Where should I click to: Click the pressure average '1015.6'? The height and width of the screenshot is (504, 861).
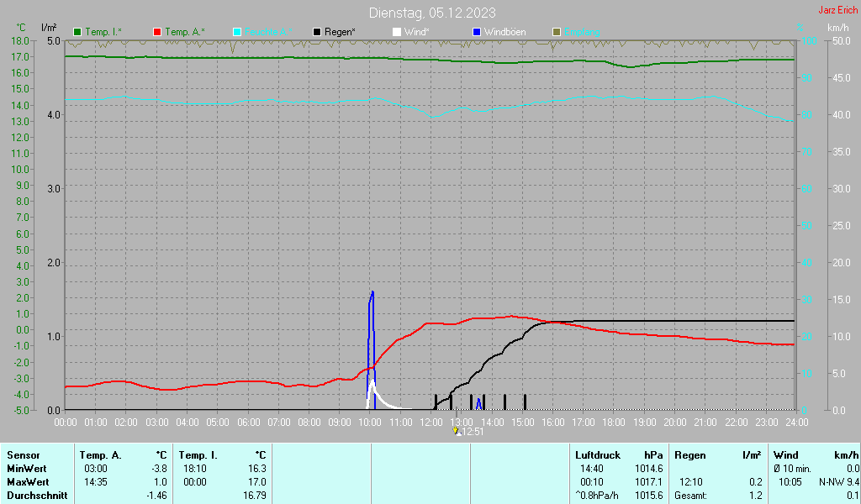tap(648, 496)
